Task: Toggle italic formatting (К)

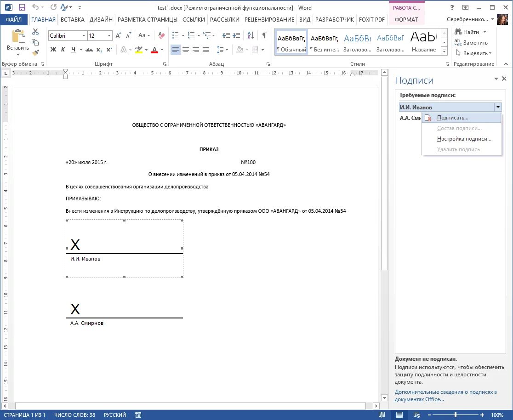Action: (63, 50)
